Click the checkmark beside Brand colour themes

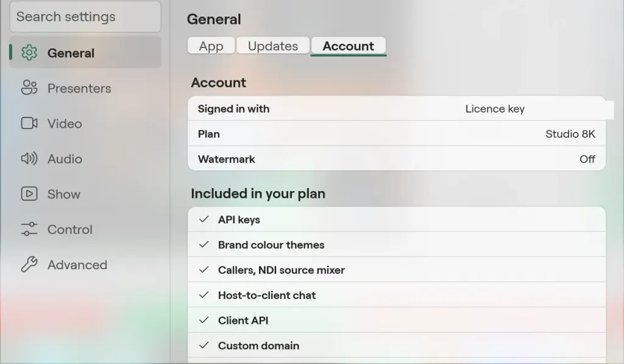[204, 244]
